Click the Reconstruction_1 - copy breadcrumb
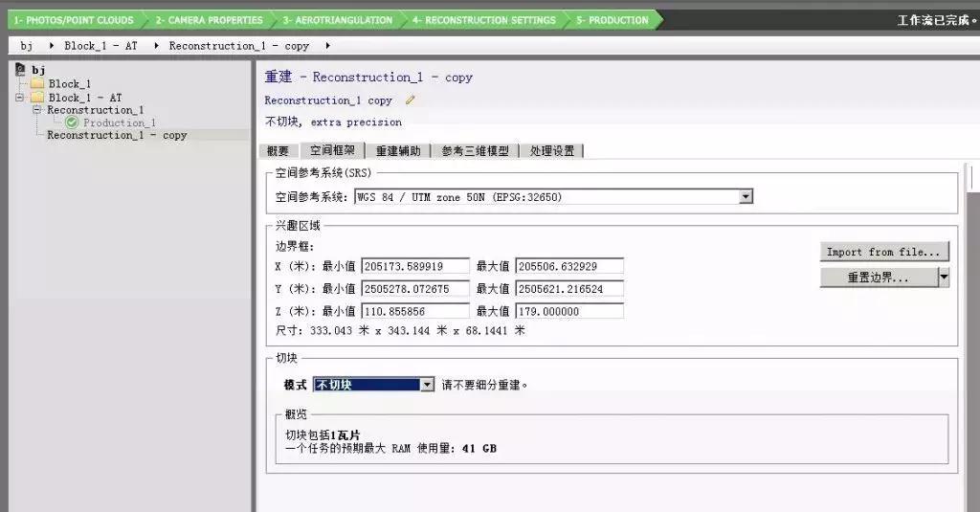 (238, 46)
